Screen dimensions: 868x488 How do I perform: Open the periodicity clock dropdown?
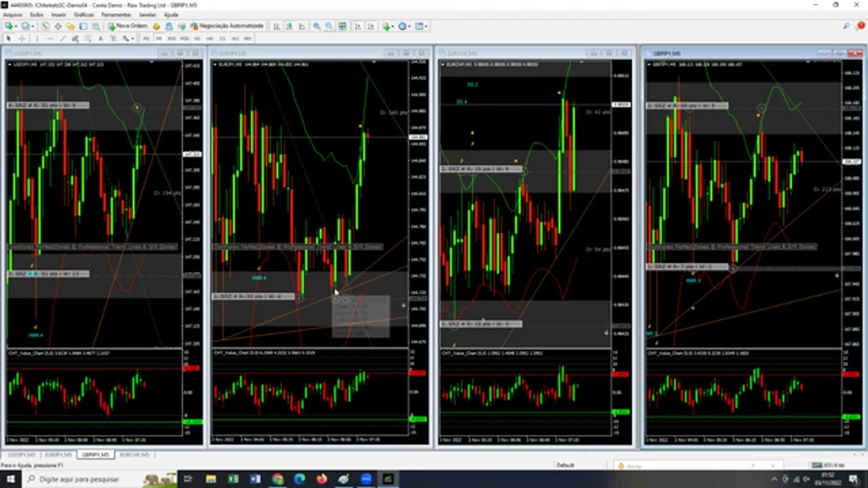[404, 26]
